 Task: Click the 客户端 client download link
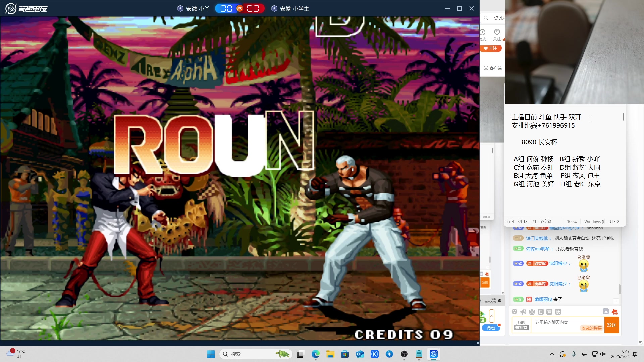pos(492,68)
